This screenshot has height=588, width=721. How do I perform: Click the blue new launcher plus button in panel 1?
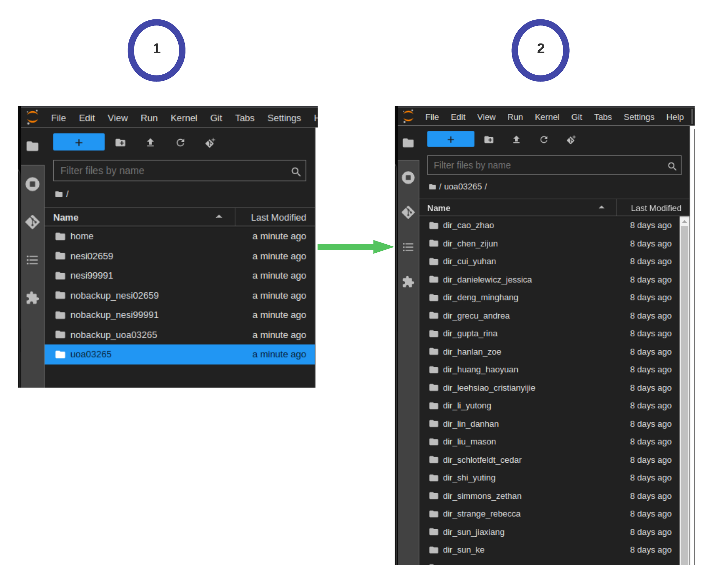click(79, 142)
